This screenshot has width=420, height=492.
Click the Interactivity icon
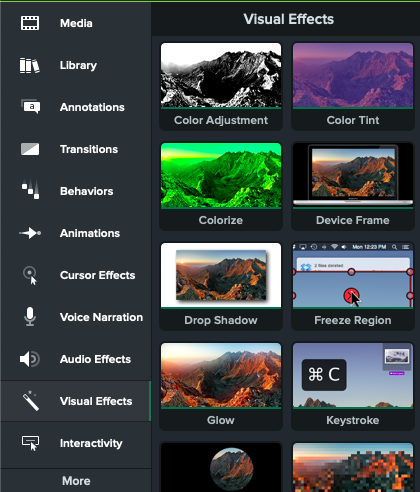31,443
